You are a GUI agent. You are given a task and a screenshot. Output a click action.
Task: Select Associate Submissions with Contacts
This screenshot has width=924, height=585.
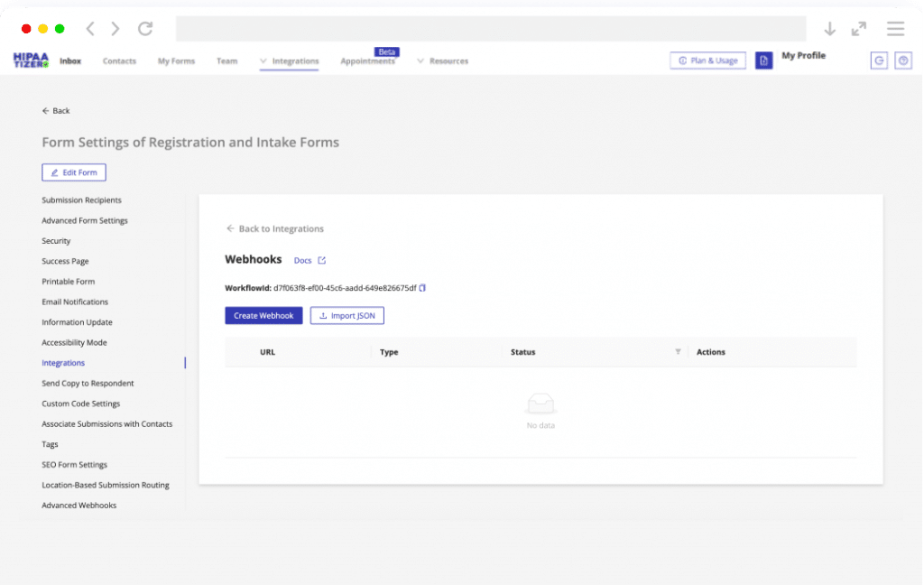106,424
